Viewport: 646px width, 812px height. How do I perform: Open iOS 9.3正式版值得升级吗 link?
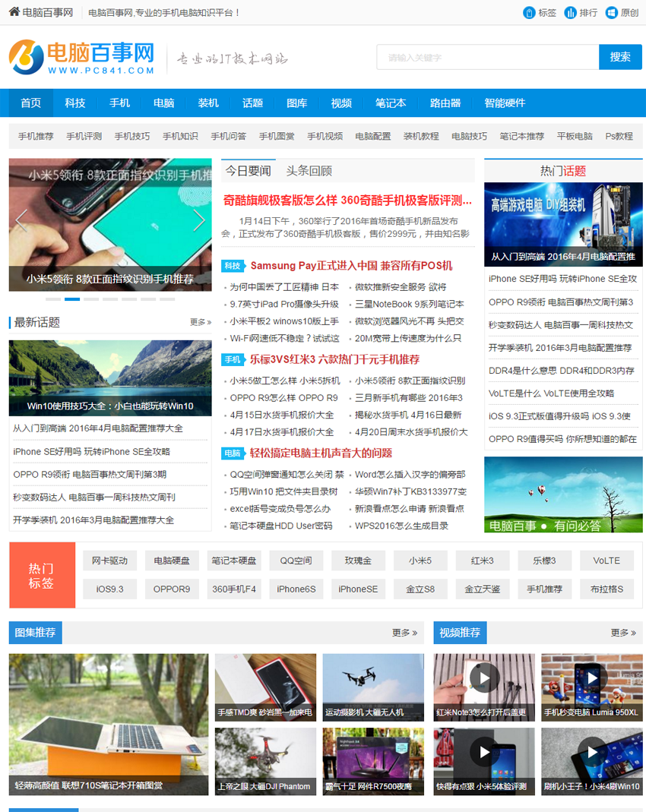pos(559,415)
